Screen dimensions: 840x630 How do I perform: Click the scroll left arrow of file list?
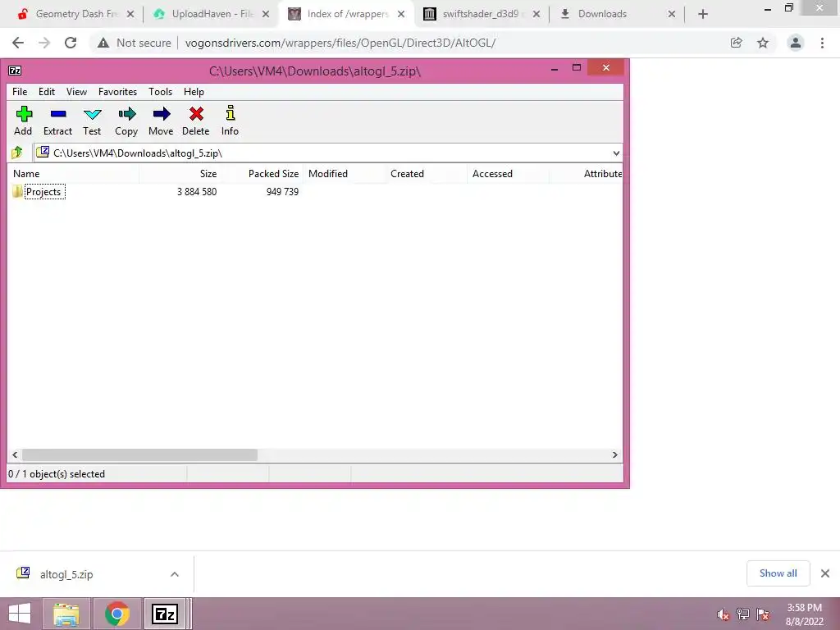15,454
